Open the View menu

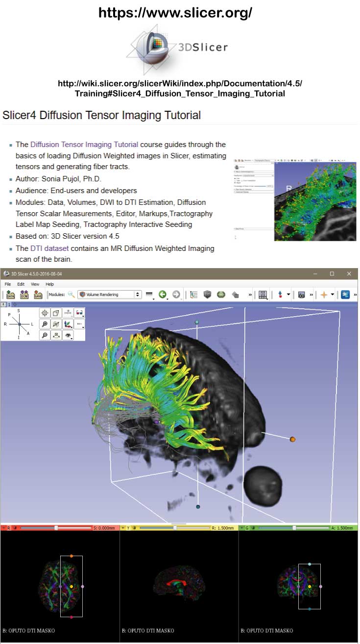35,284
